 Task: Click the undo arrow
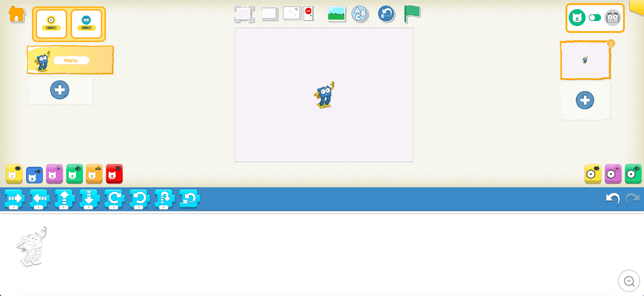click(612, 199)
